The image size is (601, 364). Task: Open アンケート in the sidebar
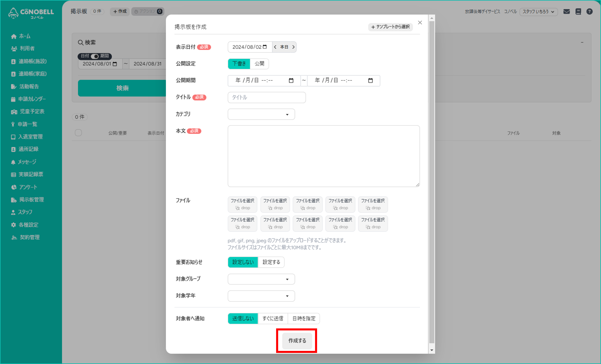[24, 187]
